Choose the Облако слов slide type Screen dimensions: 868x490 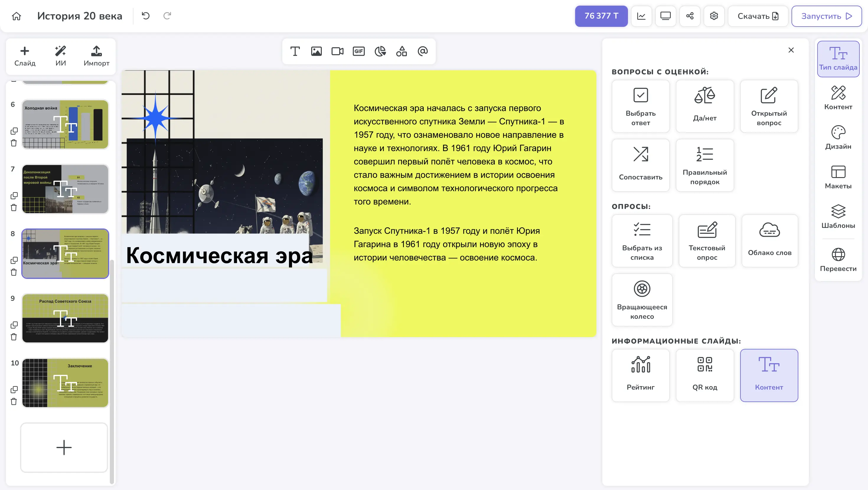pyautogui.click(x=769, y=241)
